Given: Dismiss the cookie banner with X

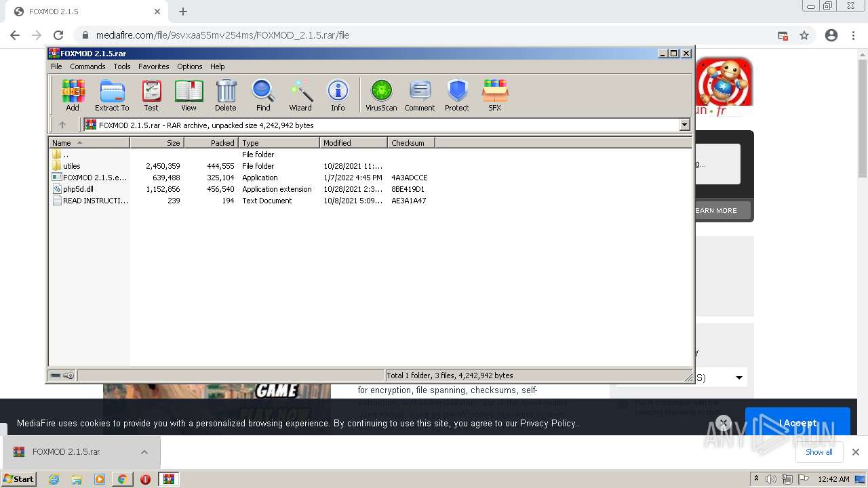Looking at the screenshot, I should (x=724, y=423).
